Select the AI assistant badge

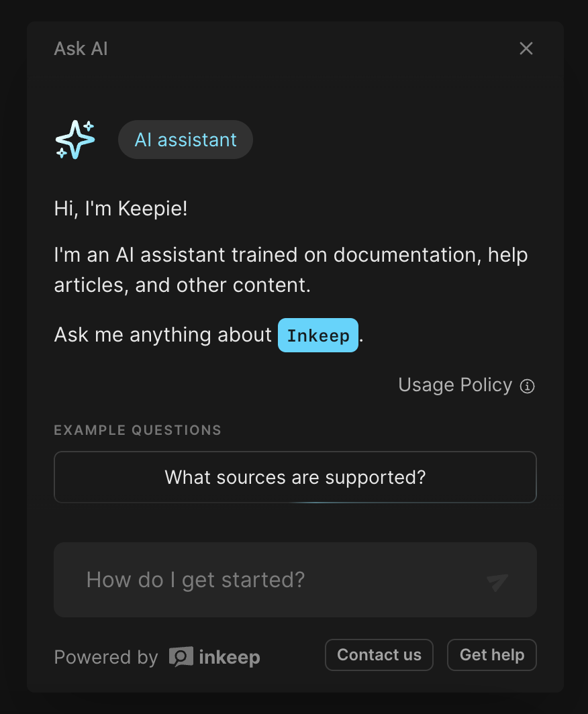(185, 140)
